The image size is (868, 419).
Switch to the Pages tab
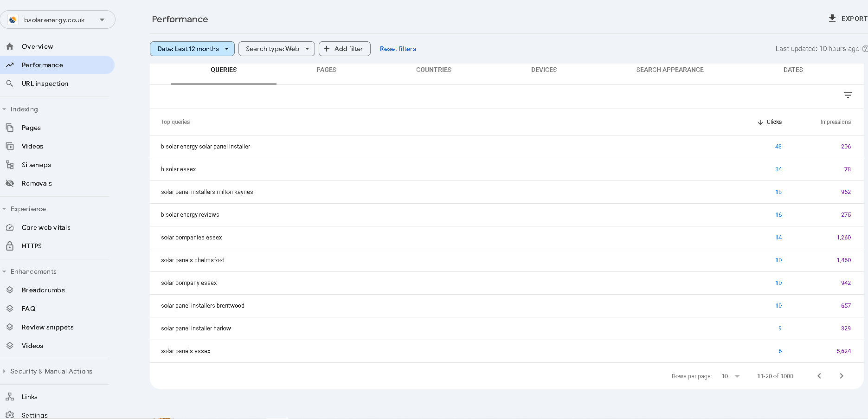point(326,70)
